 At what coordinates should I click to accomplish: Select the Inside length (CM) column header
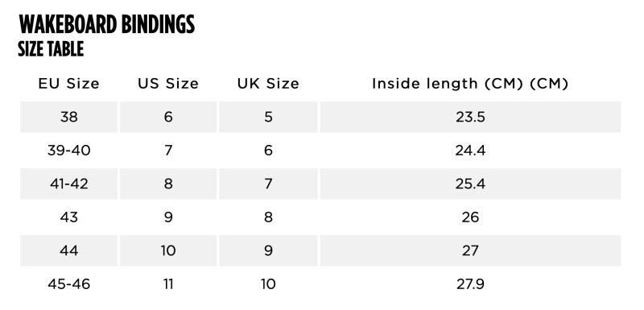[x=470, y=84]
